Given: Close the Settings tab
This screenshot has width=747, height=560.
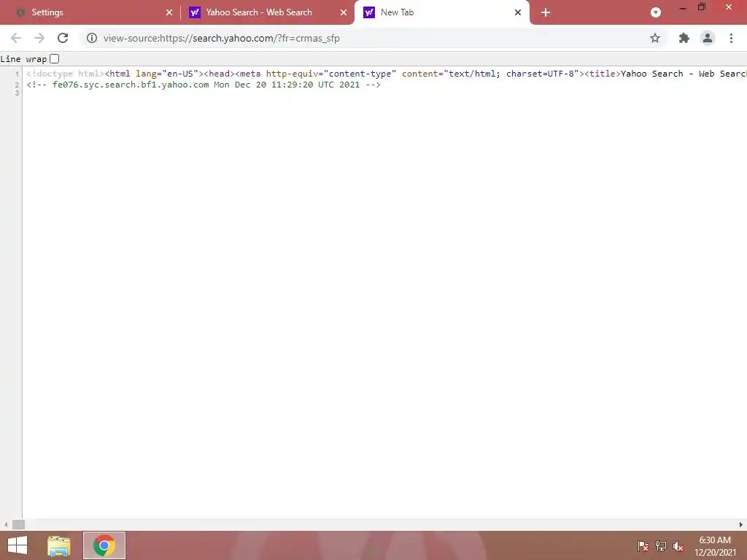Looking at the screenshot, I should tap(169, 12).
